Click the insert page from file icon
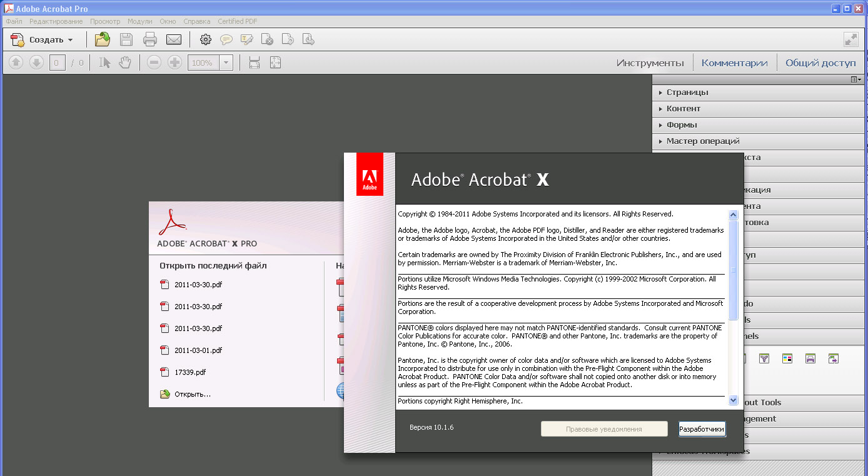 pyautogui.click(x=308, y=39)
